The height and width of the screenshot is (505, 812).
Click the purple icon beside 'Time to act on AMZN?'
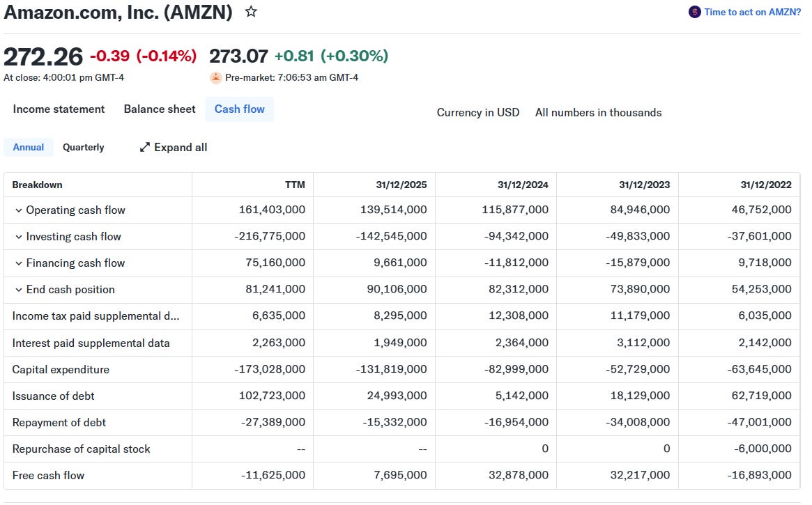pyautogui.click(x=694, y=12)
